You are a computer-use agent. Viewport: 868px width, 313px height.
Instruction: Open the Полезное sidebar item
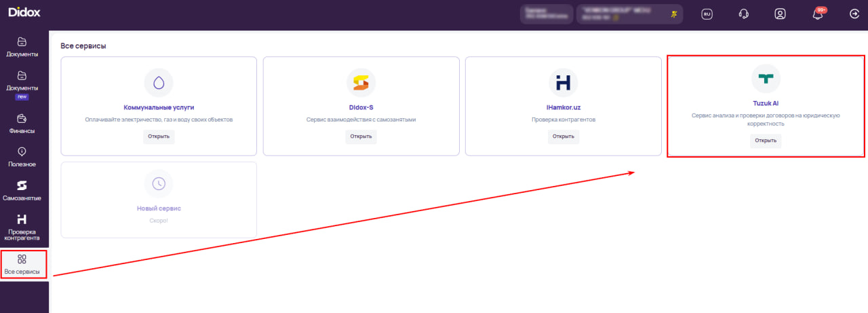(x=22, y=157)
